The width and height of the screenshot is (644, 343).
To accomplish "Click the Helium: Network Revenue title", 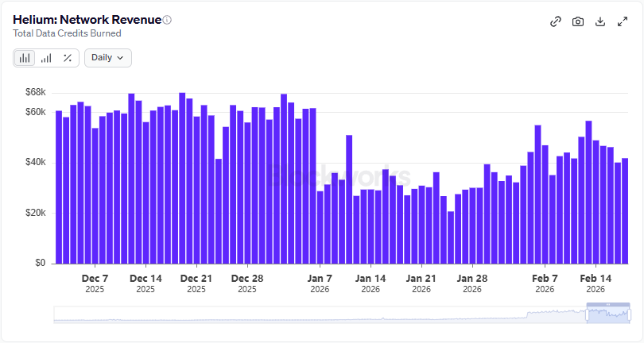I will pos(87,20).
